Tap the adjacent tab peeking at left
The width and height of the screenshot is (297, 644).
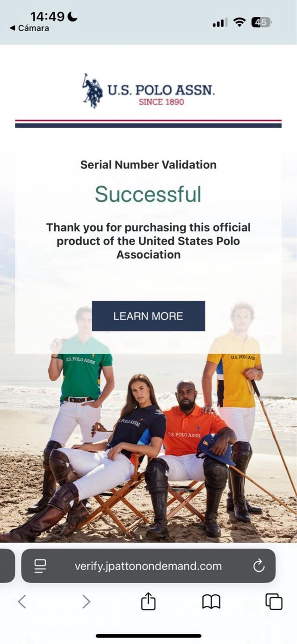7,566
